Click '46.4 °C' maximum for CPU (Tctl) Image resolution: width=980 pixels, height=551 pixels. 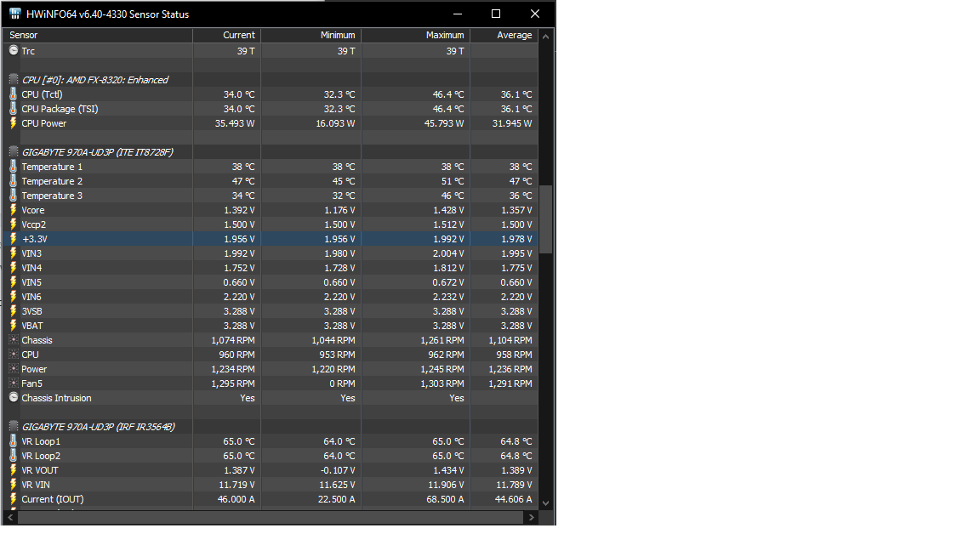pos(448,94)
